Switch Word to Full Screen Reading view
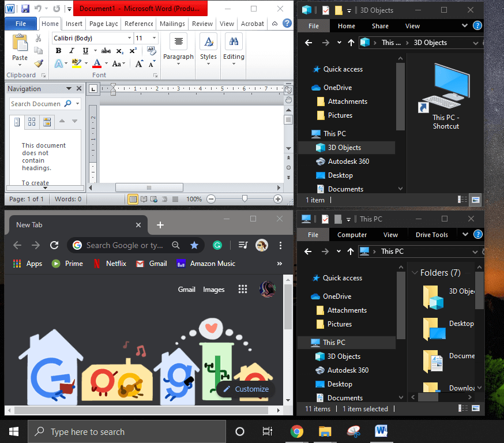 (x=144, y=199)
